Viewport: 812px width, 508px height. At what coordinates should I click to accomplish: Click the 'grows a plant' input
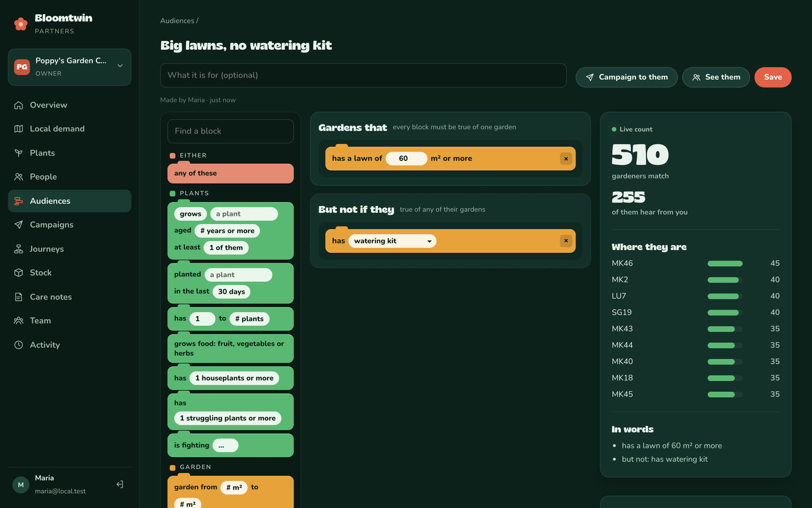click(244, 214)
